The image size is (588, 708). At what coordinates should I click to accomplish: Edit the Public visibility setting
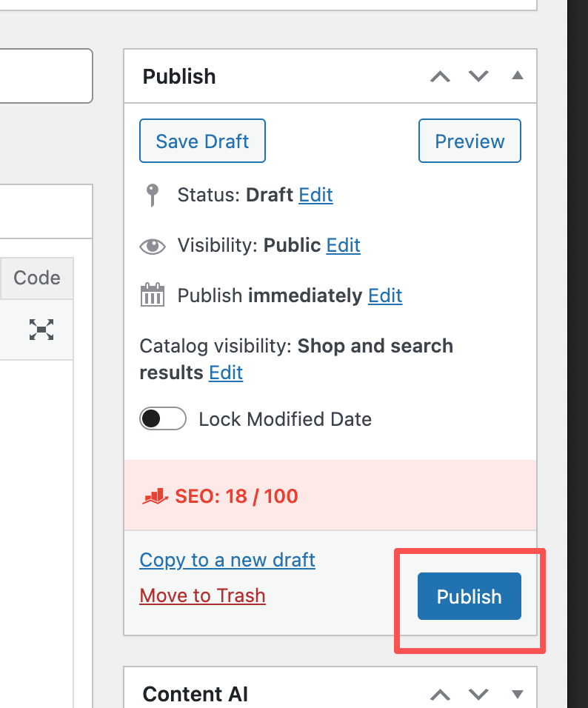343,245
